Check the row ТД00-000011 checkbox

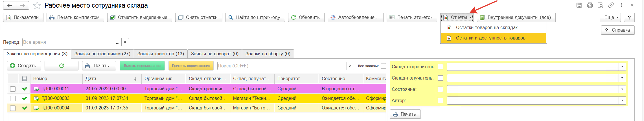pyautogui.click(x=13, y=89)
